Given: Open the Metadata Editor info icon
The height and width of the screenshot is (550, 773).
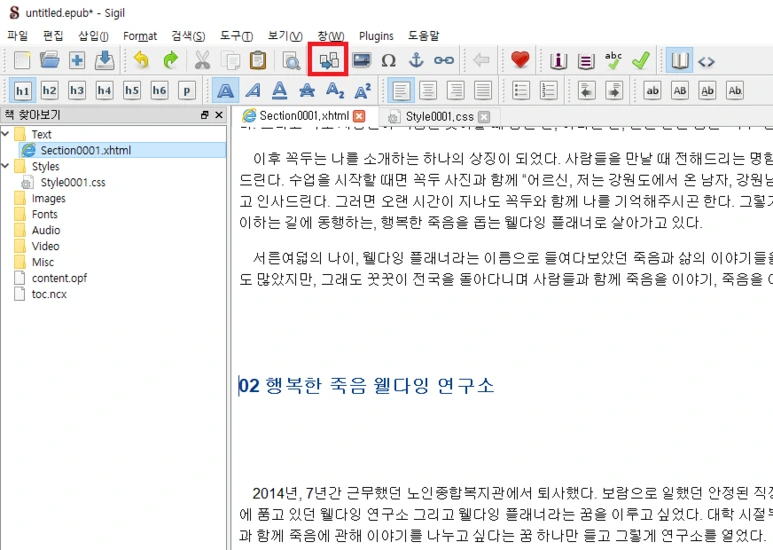Looking at the screenshot, I should (558, 60).
